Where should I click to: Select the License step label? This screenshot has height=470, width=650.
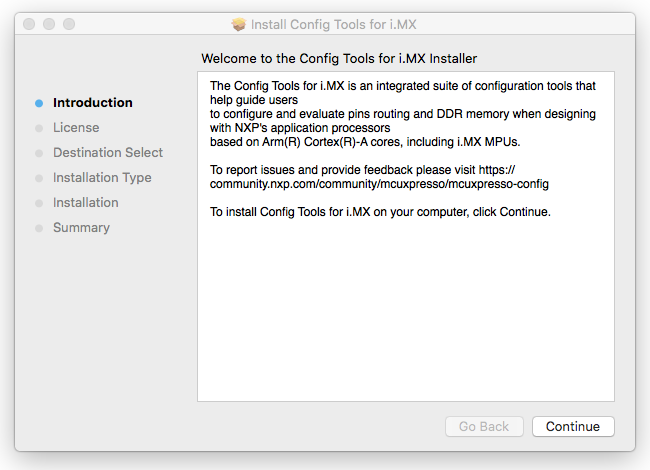point(76,127)
